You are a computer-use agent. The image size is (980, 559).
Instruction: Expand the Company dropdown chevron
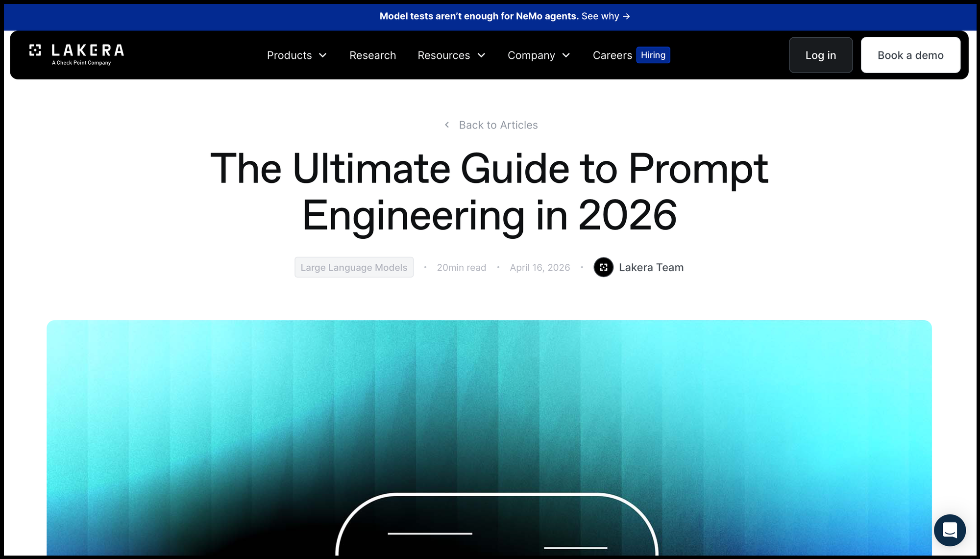pos(566,55)
